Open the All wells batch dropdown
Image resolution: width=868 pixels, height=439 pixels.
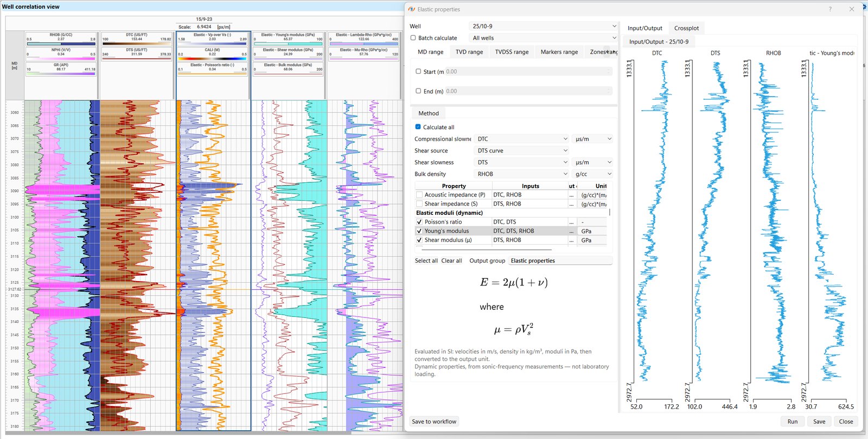click(544, 38)
